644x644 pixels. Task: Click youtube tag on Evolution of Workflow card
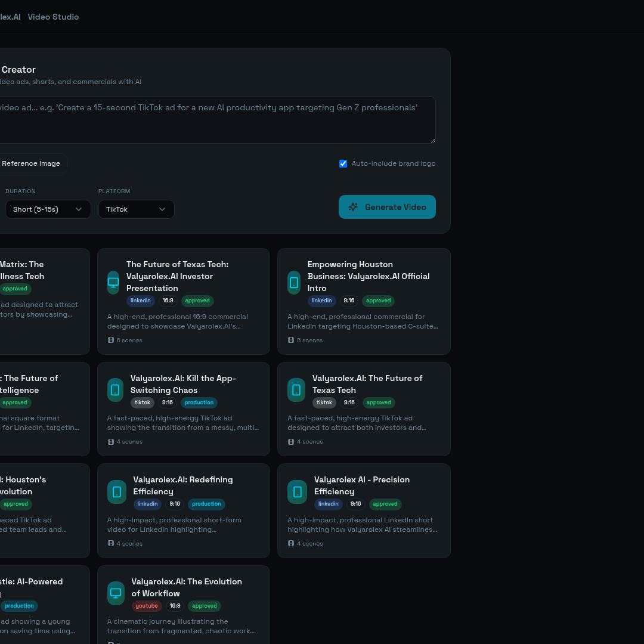pyautogui.click(x=147, y=606)
